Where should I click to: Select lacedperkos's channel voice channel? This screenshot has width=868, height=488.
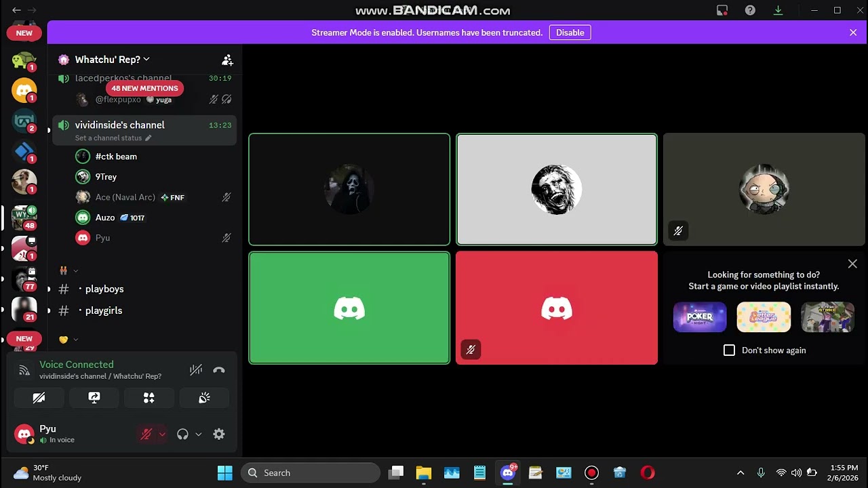tap(144, 79)
